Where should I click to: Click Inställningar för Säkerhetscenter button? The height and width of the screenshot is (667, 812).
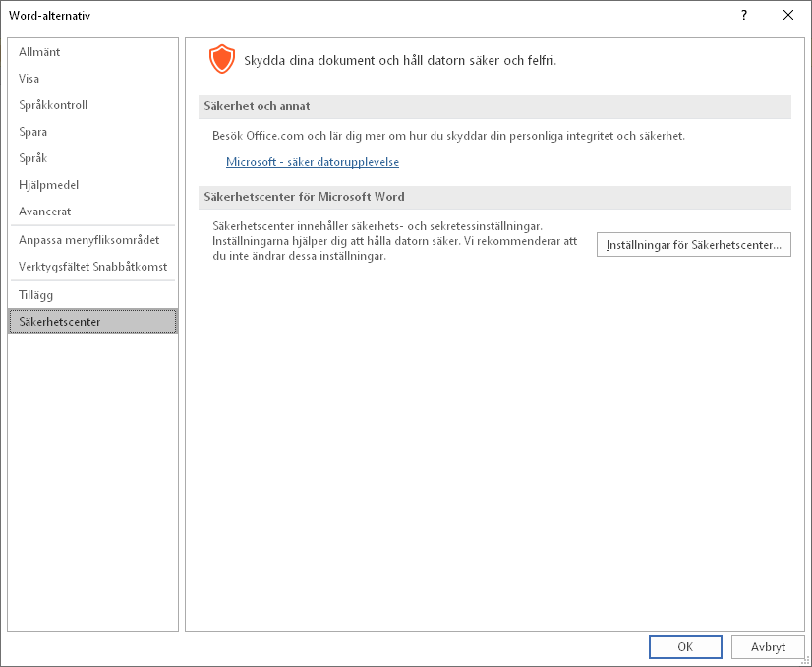tap(693, 245)
